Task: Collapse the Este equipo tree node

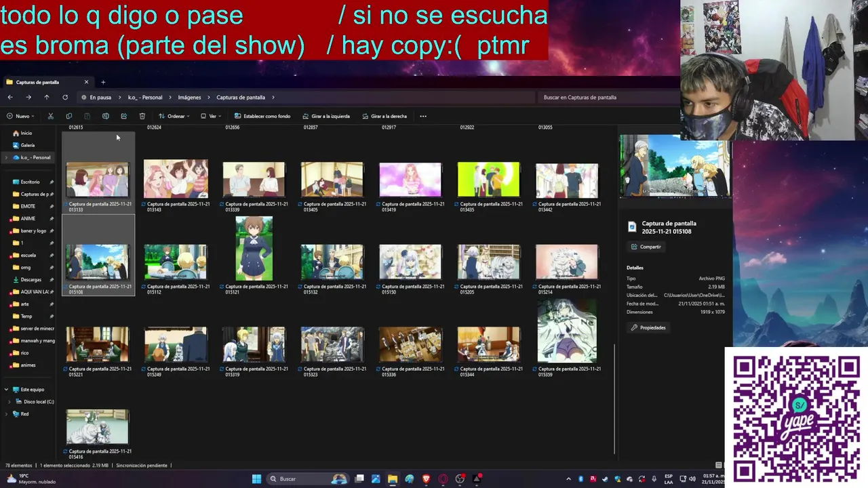Action: [x=6, y=389]
